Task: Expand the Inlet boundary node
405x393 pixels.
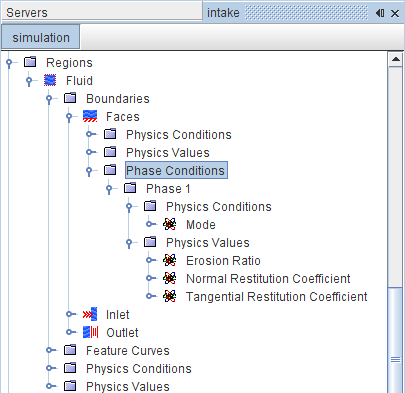Action: coord(70,314)
